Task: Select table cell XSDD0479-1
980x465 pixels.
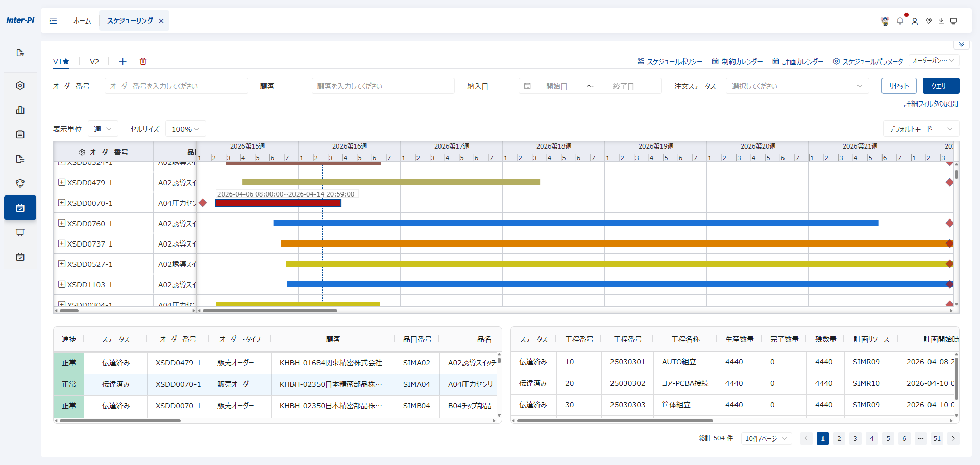Action: click(x=178, y=363)
